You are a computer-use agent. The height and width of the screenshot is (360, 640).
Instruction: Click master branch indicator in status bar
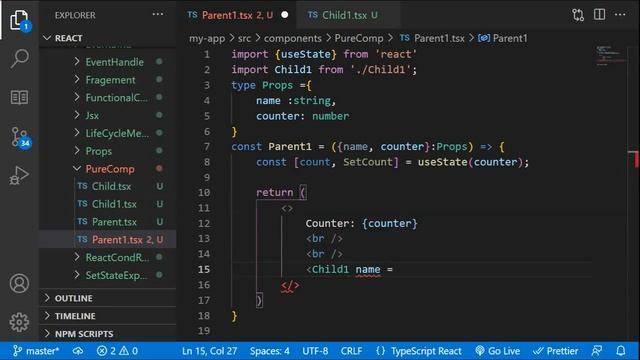(x=36, y=351)
